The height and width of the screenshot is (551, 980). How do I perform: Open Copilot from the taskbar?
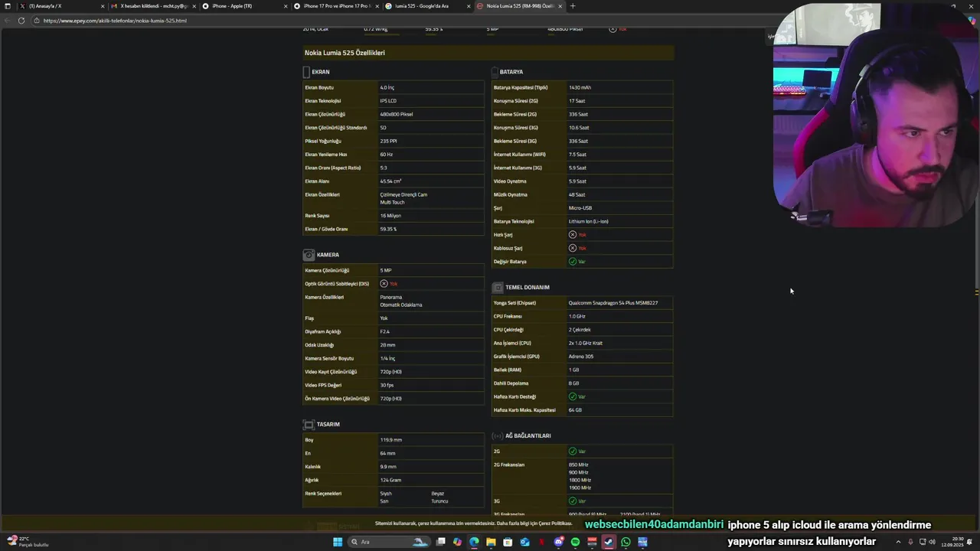[x=457, y=542]
